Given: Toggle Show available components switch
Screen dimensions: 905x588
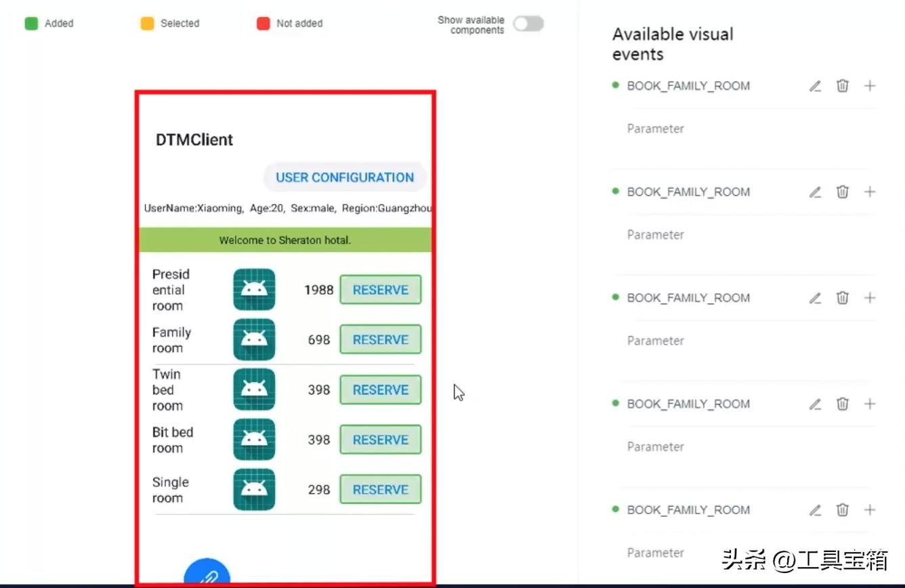Looking at the screenshot, I should click(x=528, y=24).
